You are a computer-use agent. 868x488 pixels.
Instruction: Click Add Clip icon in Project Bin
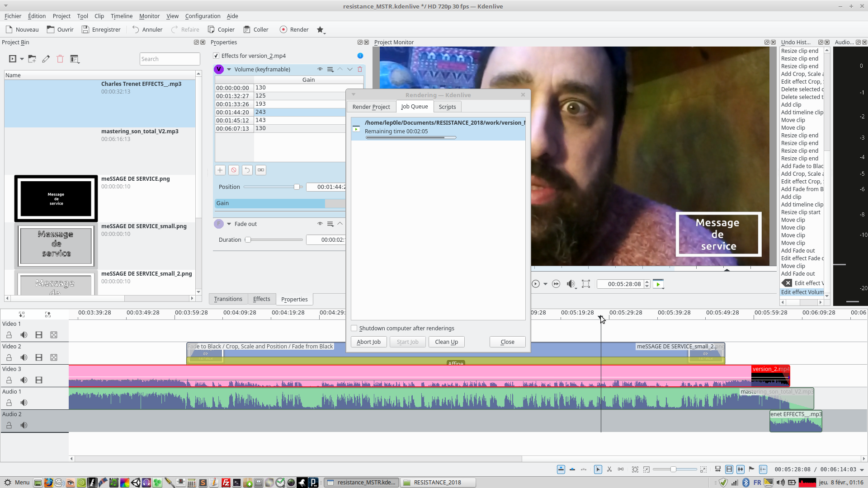[x=13, y=59]
